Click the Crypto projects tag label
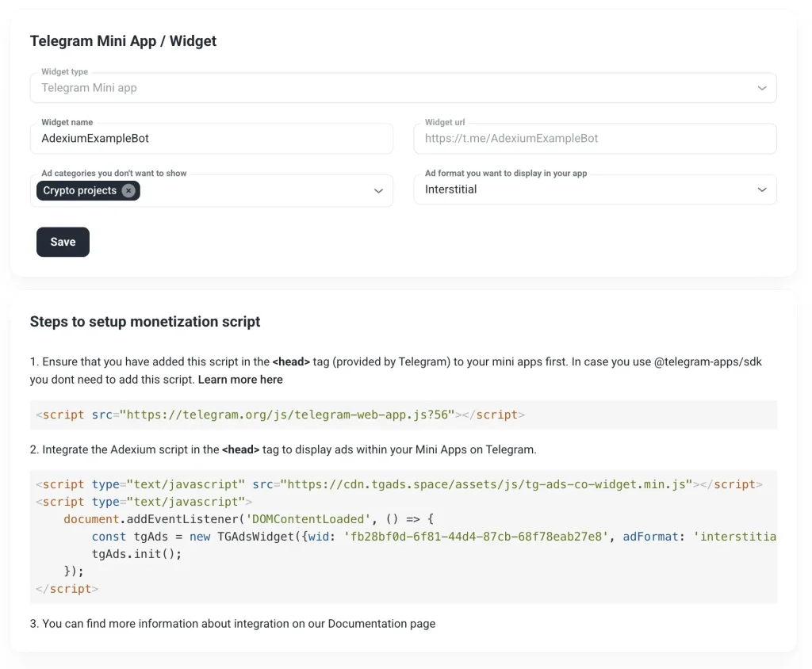The width and height of the screenshot is (812, 669). pos(79,191)
